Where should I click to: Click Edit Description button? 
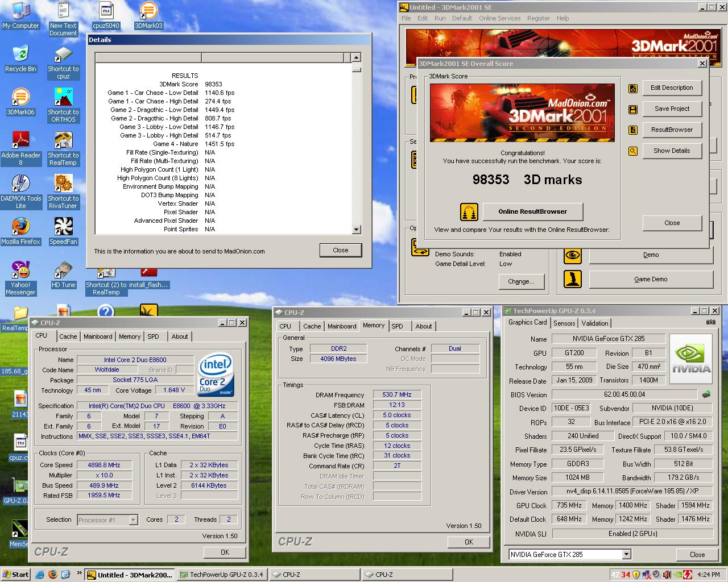[x=672, y=88]
